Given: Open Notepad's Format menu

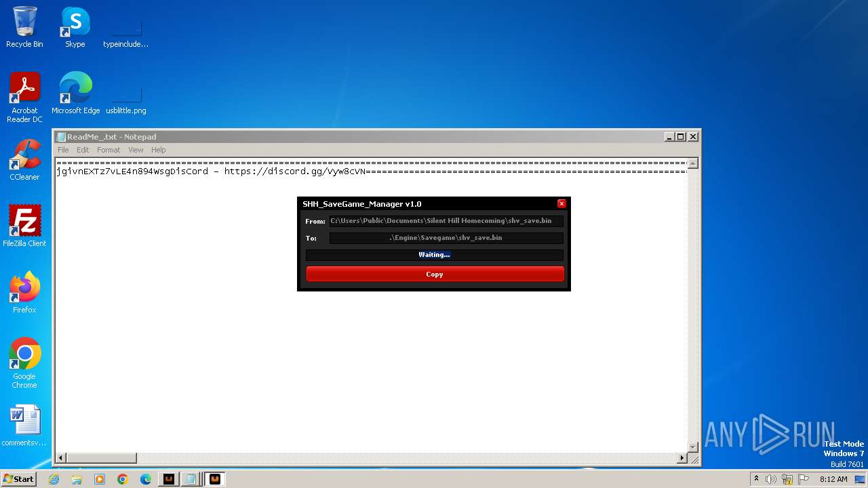Looking at the screenshot, I should click(108, 150).
